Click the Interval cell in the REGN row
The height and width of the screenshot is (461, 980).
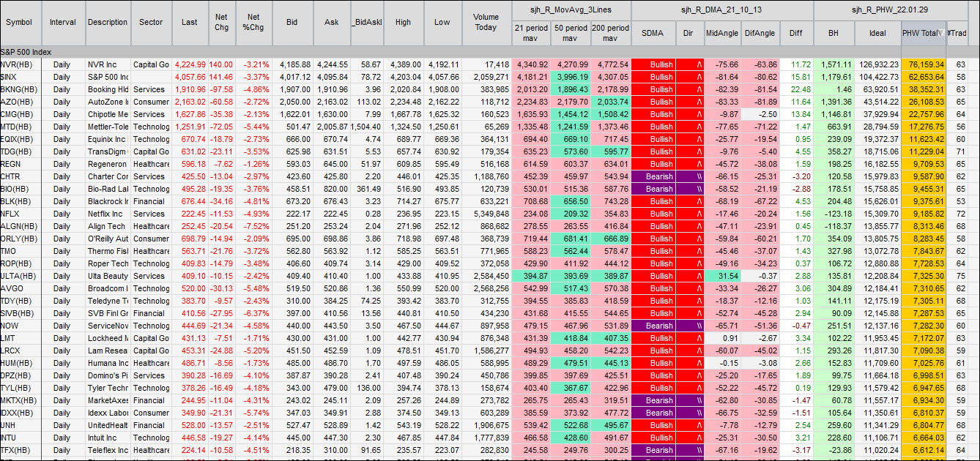tap(63, 164)
